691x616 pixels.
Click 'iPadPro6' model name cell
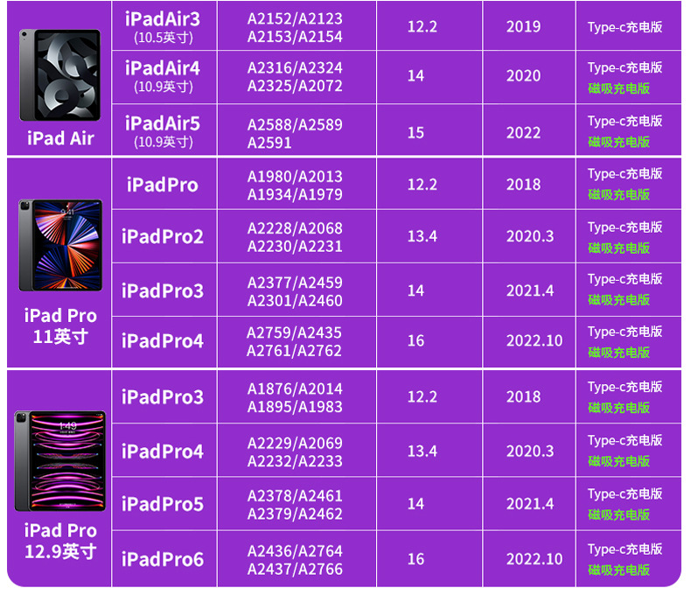coord(163,559)
